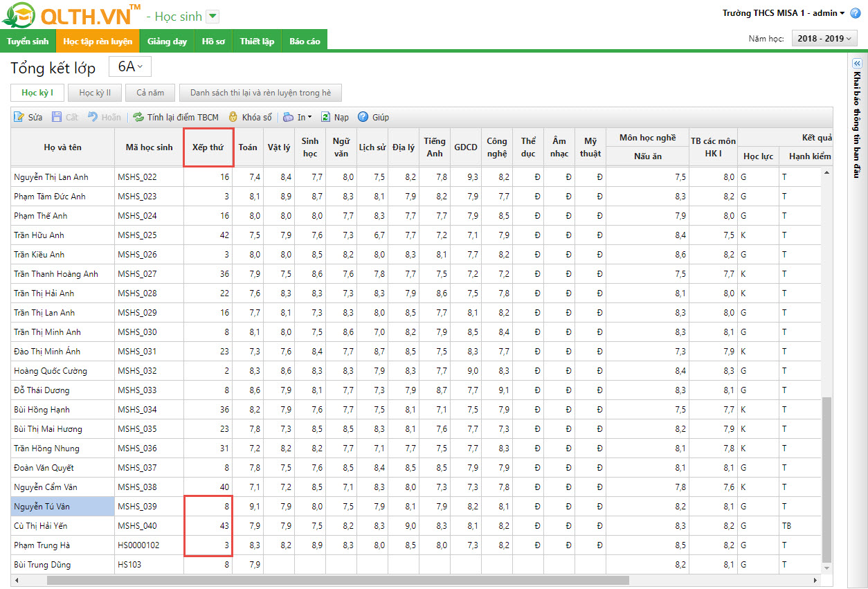Click the TB hạnh kiểm cell of Cù Thị Hải Yến
This screenshot has width=868, height=589.
[800, 526]
